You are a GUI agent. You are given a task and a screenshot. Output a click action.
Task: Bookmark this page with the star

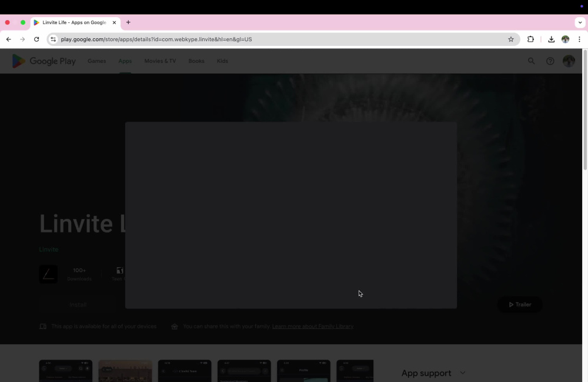[511, 39]
